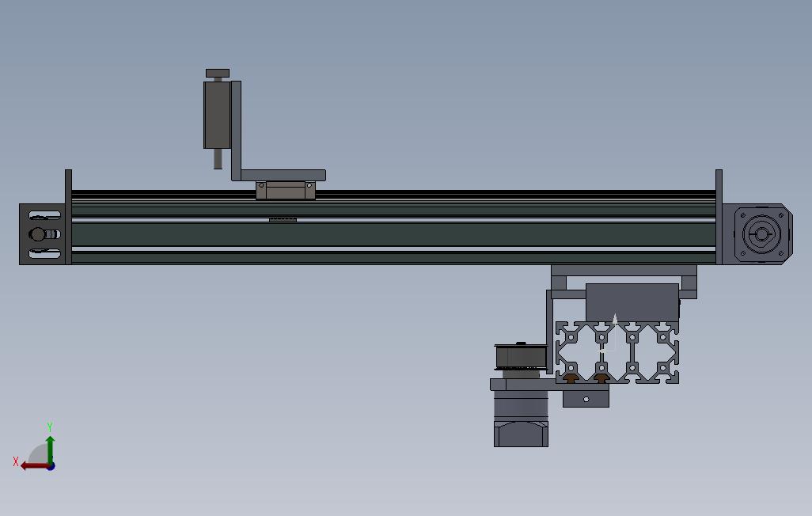Click the green Y axis arrow of the triad
The width and height of the screenshot is (812, 516).
[50, 450]
